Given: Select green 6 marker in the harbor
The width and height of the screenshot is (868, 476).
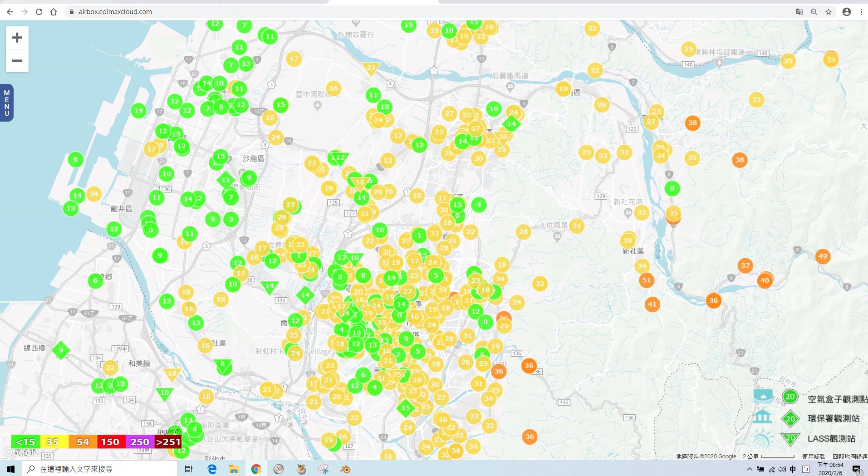Looking at the screenshot, I should (x=76, y=159).
